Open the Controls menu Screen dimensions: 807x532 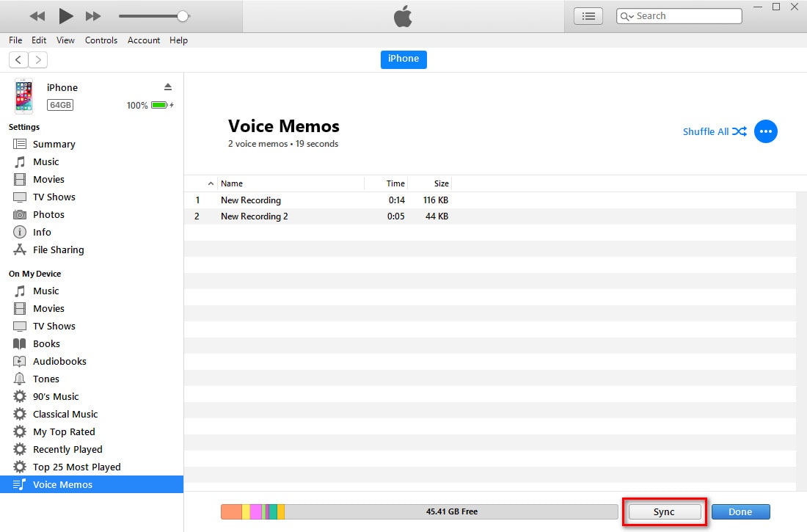(101, 40)
